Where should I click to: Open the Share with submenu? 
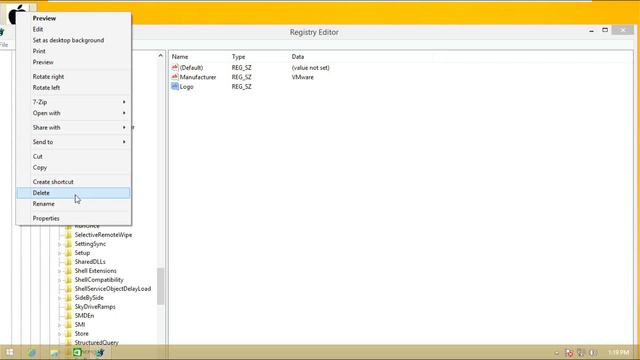73,128
